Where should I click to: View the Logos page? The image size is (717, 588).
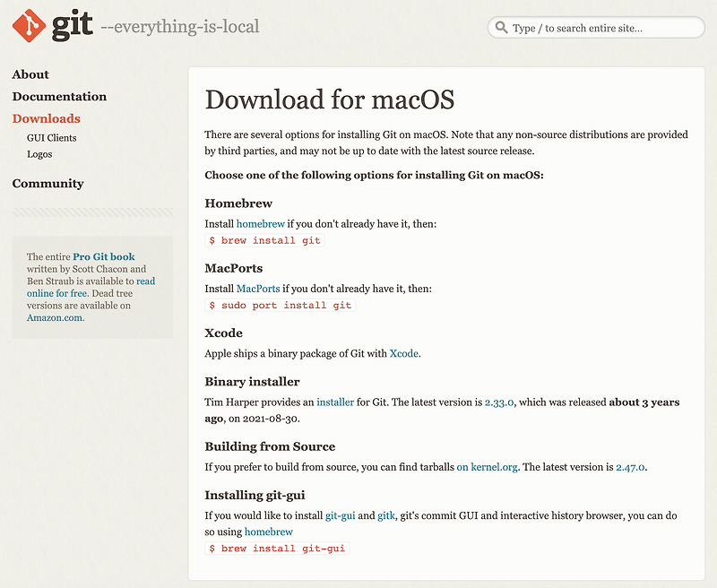[40, 153]
